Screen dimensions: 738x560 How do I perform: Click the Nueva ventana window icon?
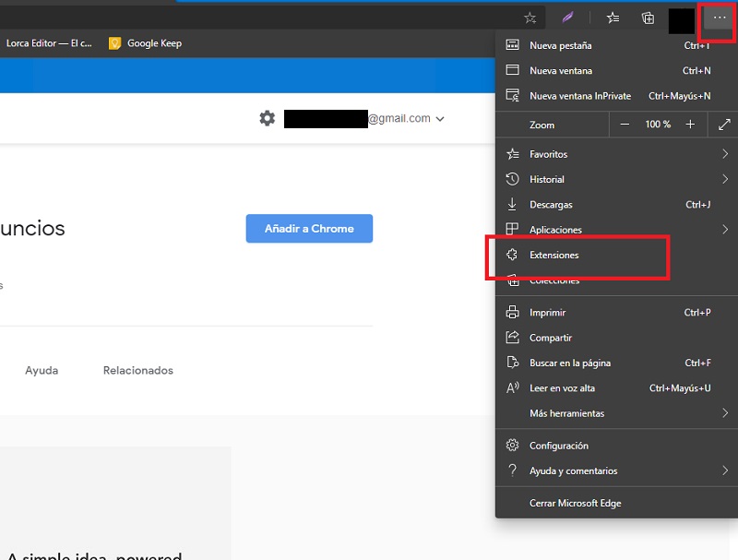coord(512,70)
